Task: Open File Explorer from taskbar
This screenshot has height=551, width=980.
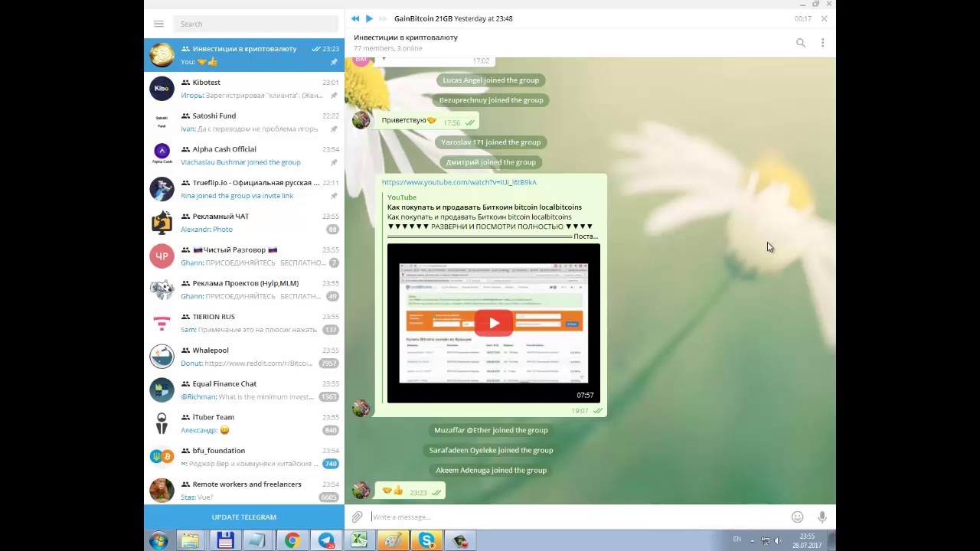Action: (190, 541)
